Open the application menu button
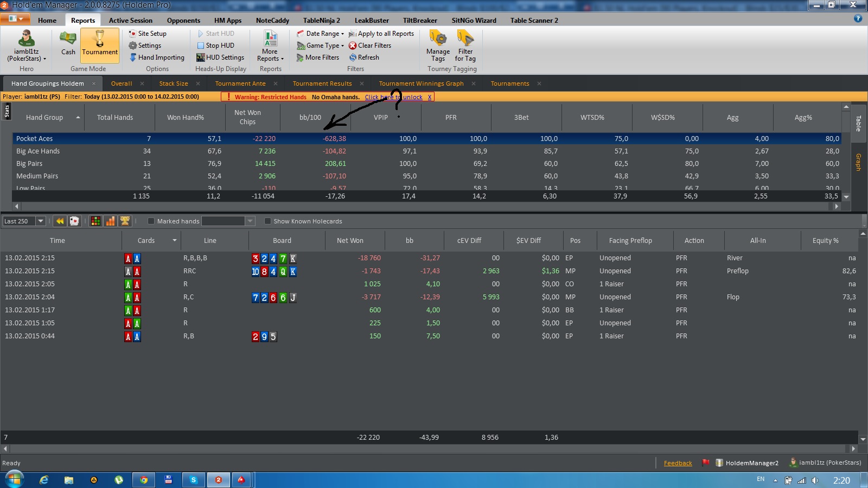The height and width of the screenshot is (488, 868). [15, 19]
